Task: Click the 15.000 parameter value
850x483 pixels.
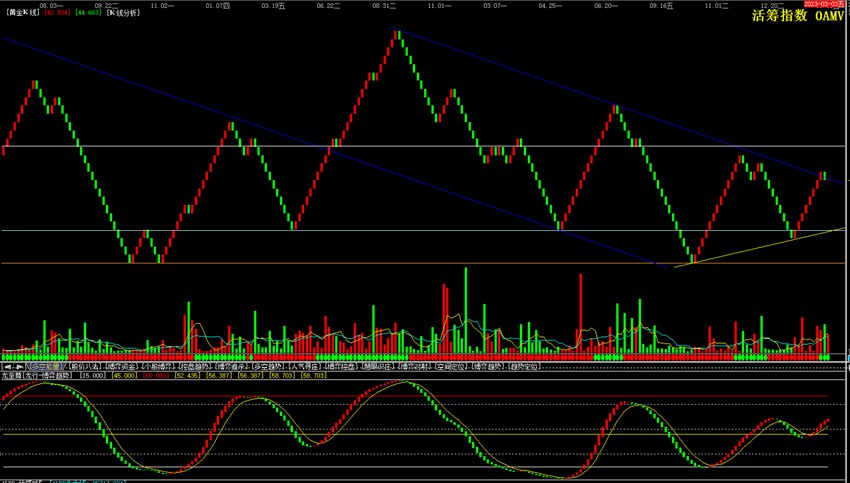Action: (92, 375)
